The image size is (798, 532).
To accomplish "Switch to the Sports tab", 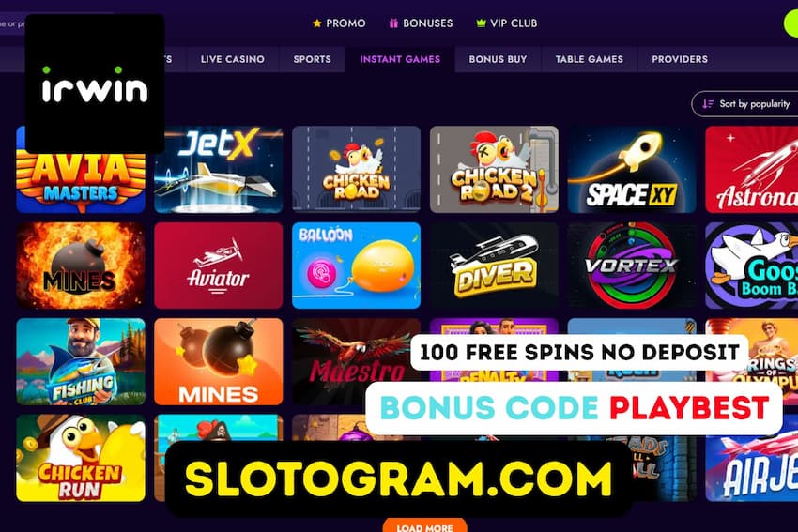I will (312, 59).
